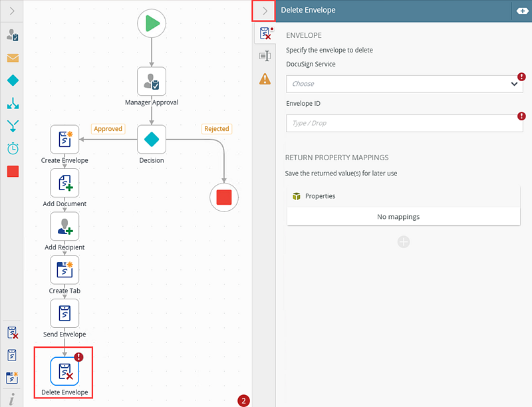
Task: Select the Add Document step
Action: click(x=65, y=182)
